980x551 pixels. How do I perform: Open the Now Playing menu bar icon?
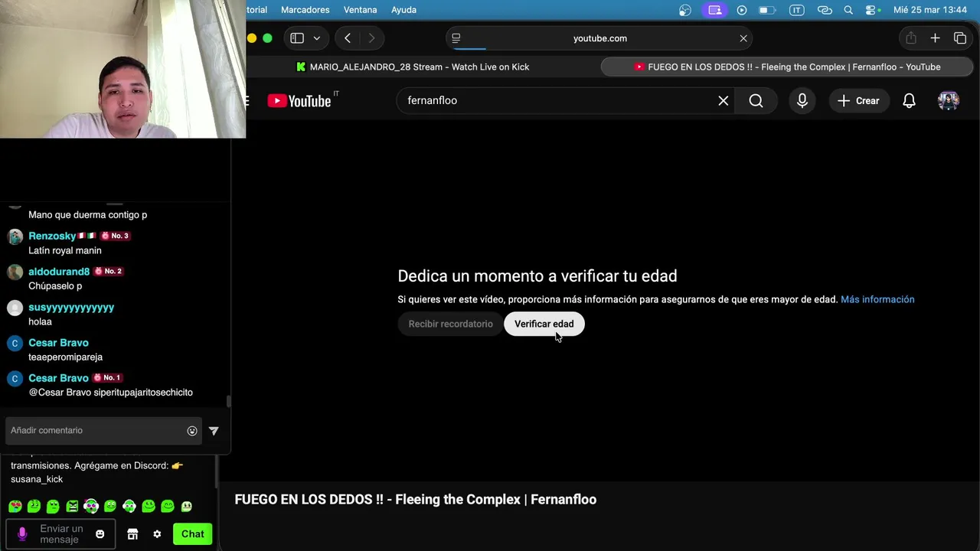pyautogui.click(x=741, y=10)
